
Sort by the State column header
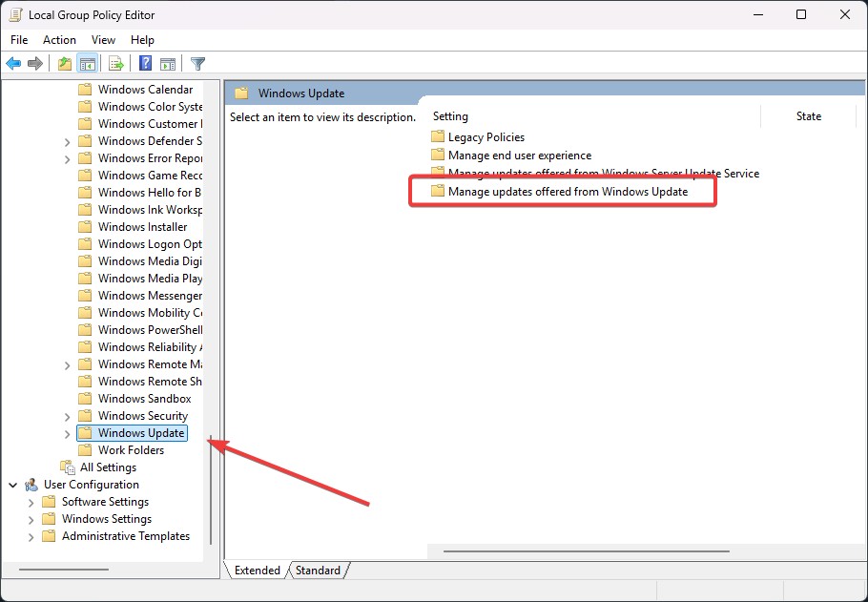click(x=808, y=116)
